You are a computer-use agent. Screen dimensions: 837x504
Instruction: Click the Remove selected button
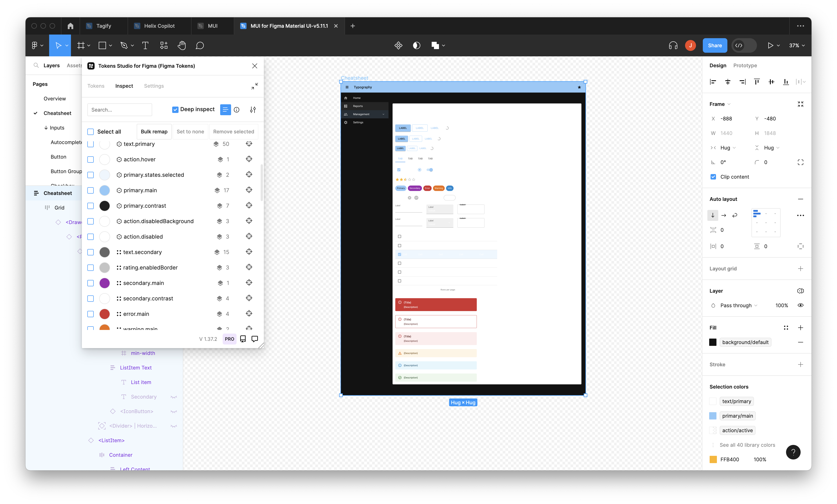click(233, 131)
